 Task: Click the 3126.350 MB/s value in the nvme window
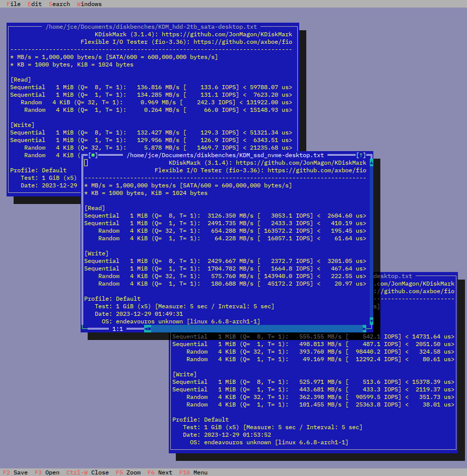tap(230, 216)
